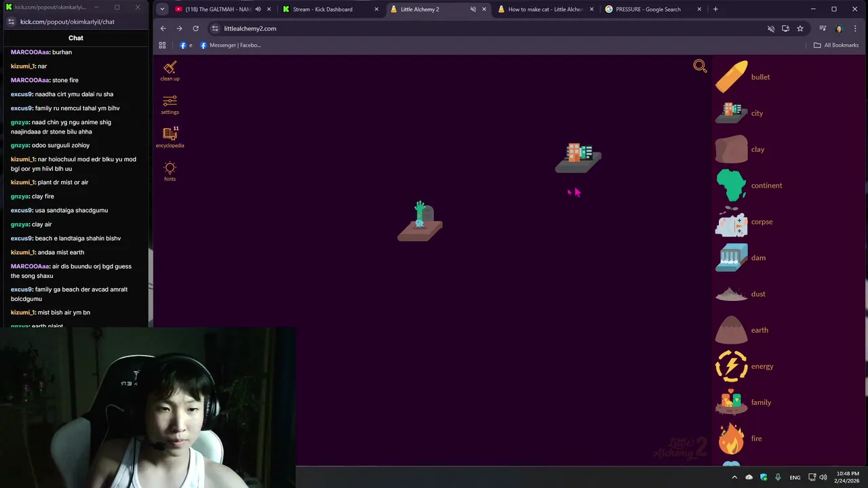Select the energy element icon
The image size is (868, 488).
(731, 366)
